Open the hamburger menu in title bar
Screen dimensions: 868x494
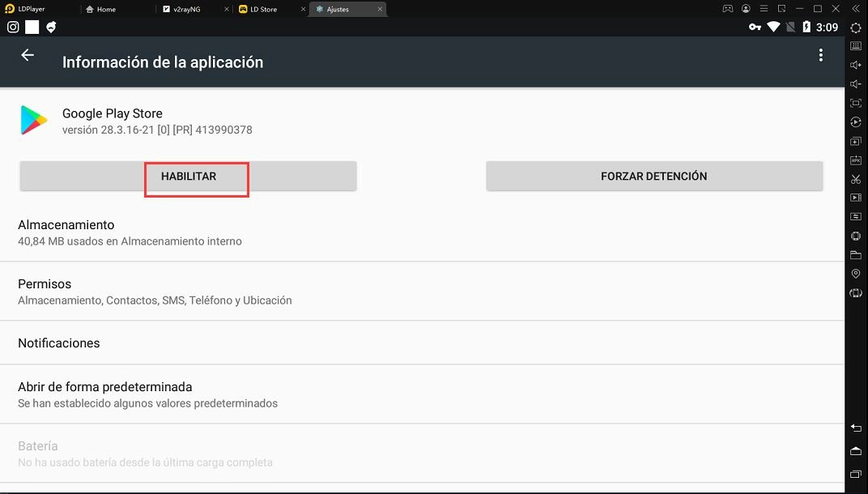[x=764, y=9]
